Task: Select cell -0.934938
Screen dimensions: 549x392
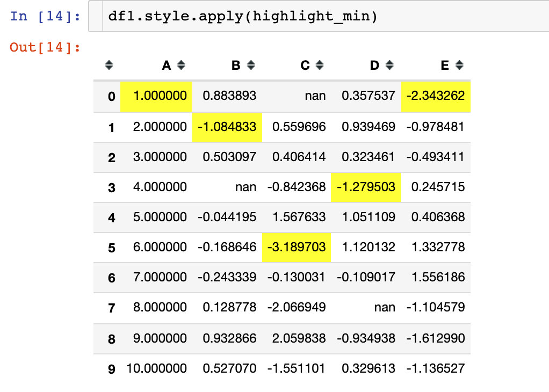Action: coord(365,339)
